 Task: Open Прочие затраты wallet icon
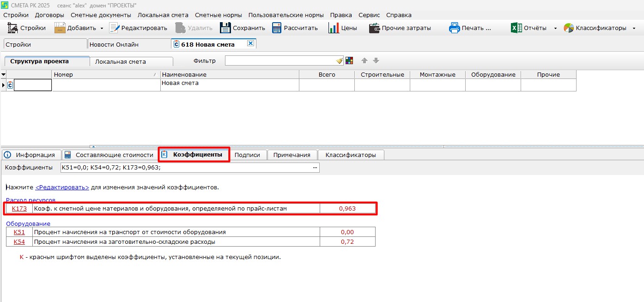[x=374, y=28]
